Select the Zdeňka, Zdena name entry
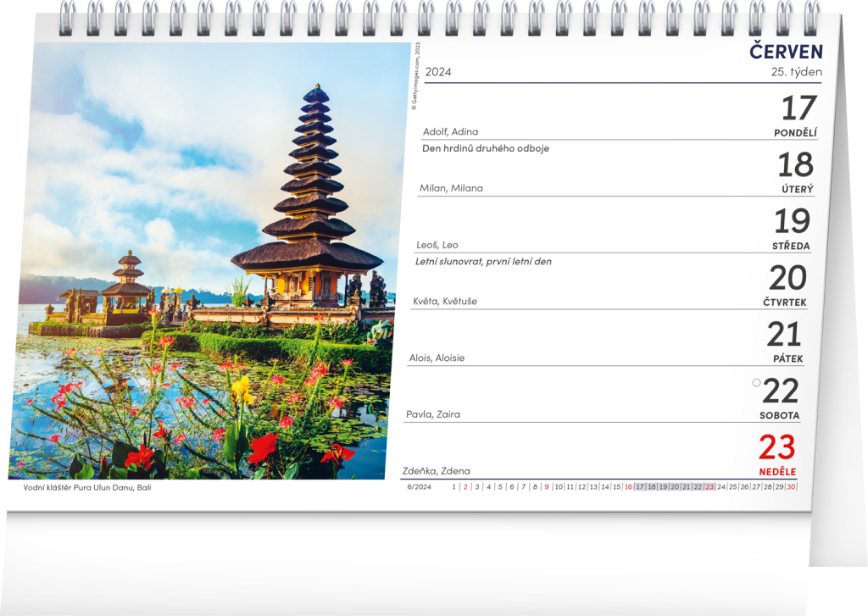This screenshot has height=616, width=868. (x=436, y=471)
